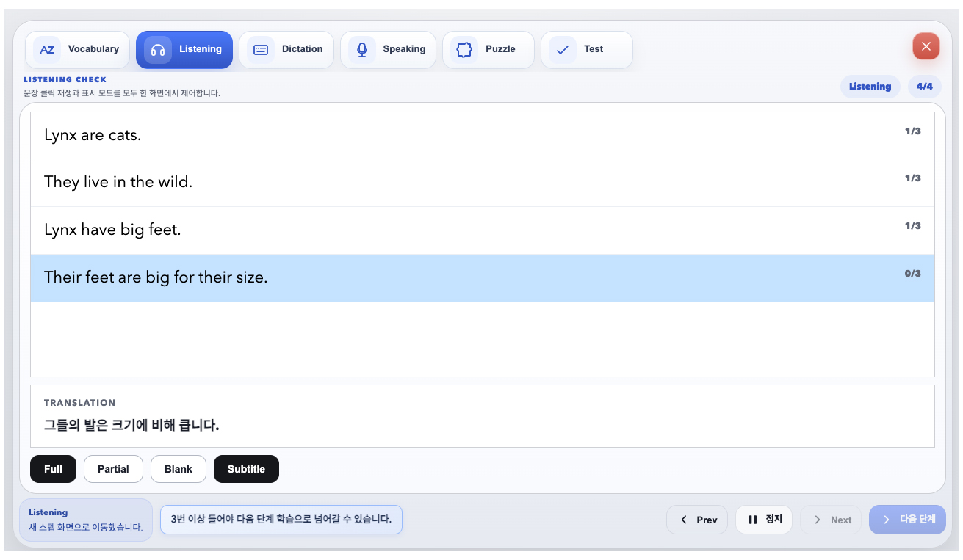Viewport: 963px width, 560px height.
Task: Switch to Partial display mode
Action: click(x=113, y=469)
